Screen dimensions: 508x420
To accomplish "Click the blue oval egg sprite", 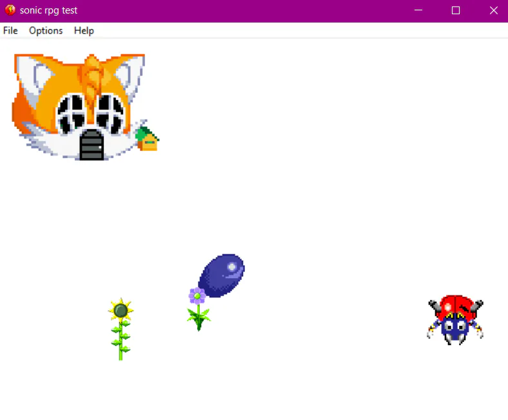I will click(x=222, y=275).
